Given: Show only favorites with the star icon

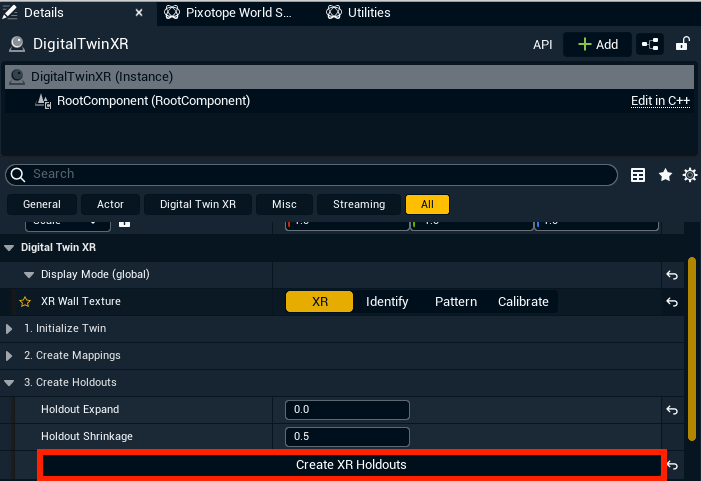Looking at the screenshot, I should pyautogui.click(x=665, y=175).
